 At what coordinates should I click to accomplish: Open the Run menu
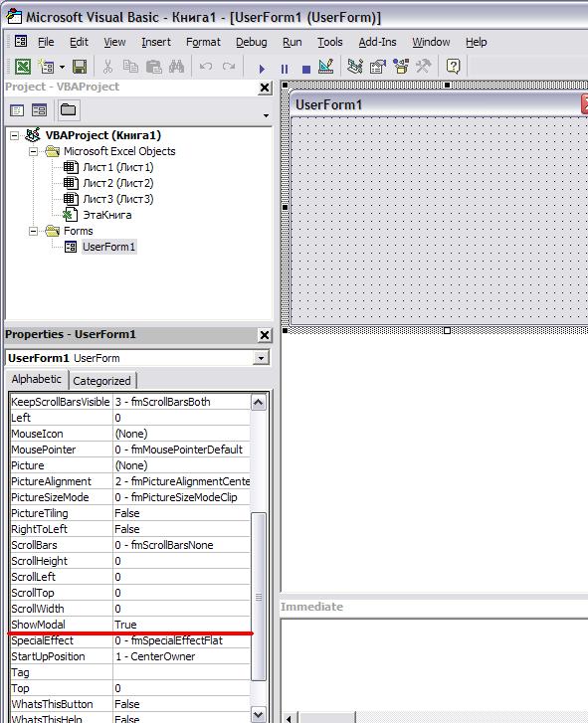coord(292,42)
